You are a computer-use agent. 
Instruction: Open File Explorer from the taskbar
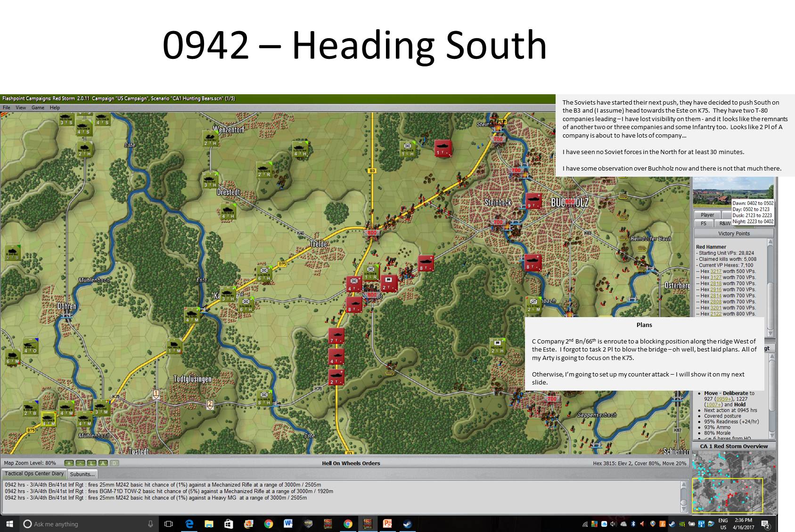[209, 524]
